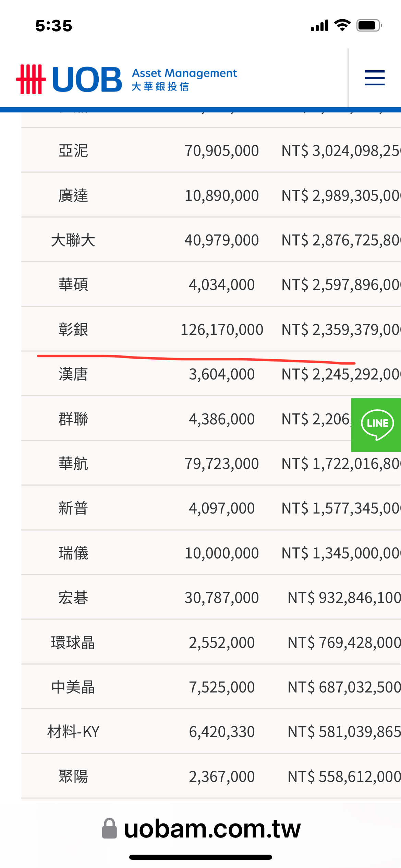Tap the 華碩 share count 4,034,000

(222, 285)
